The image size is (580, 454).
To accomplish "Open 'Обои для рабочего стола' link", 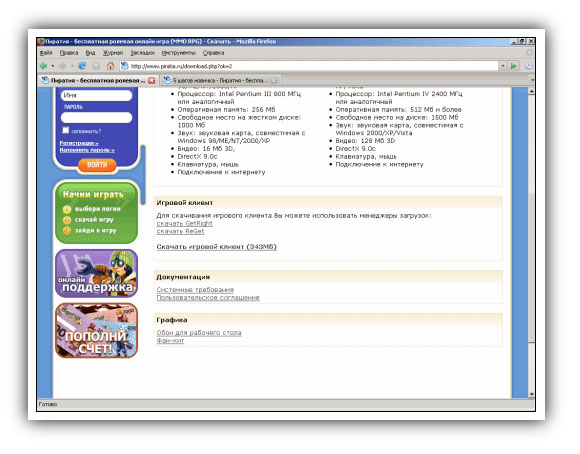I will coord(199,333).
